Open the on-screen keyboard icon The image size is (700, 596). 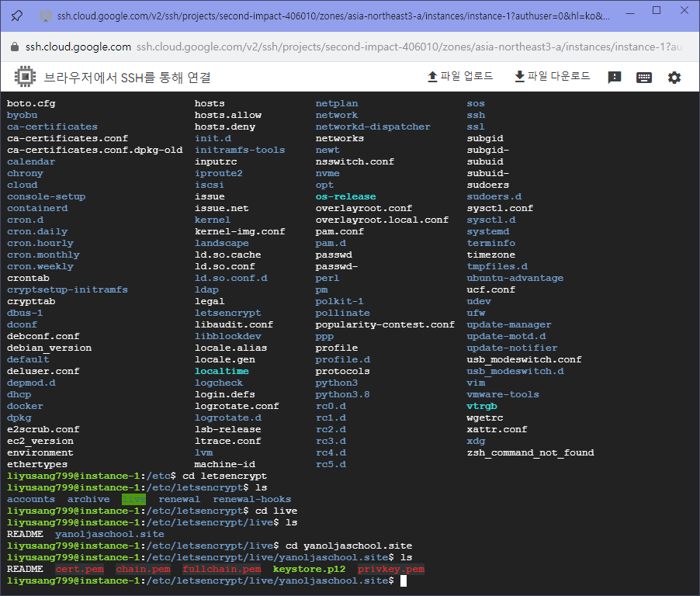tap(644, 77)
